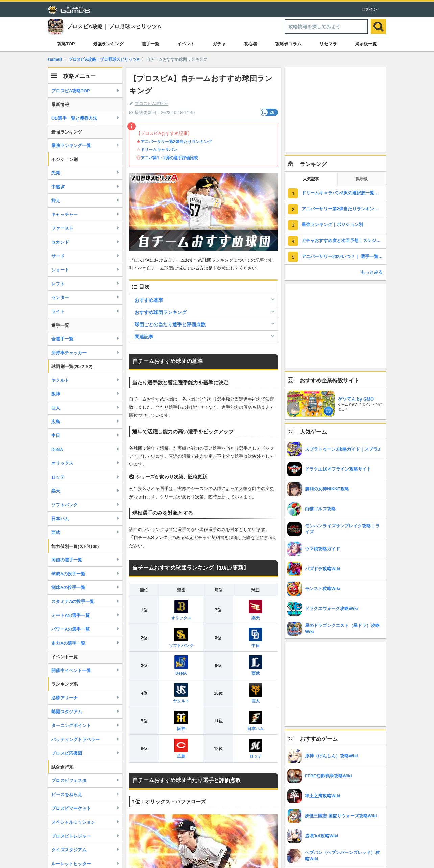Click the Lotte team logo in ranking table
Screen dimensions: 434x868
click(x=256, y=745)
